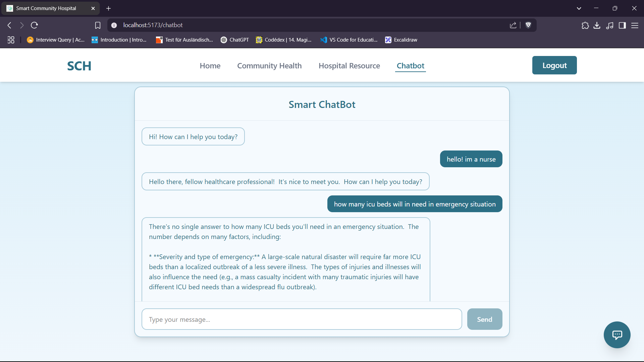Switch to the Community Health page
This screenshot has width=644, height=362.
269,66
